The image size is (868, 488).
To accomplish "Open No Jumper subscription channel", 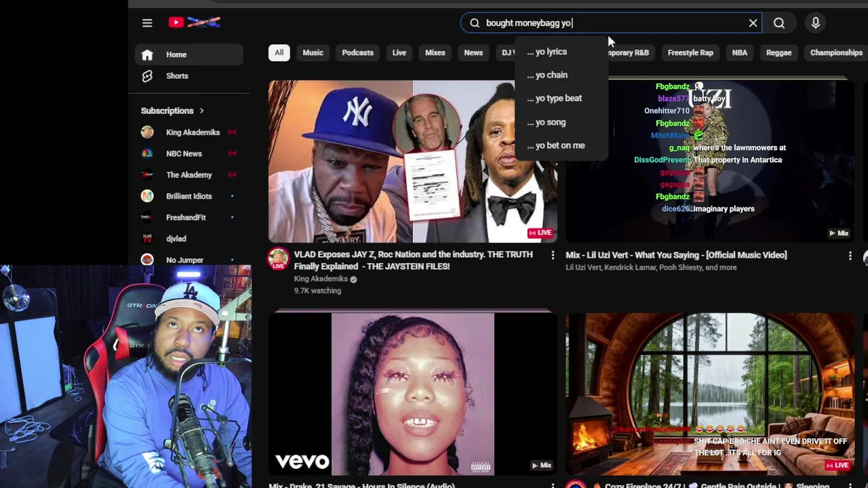I will [189, 260].
